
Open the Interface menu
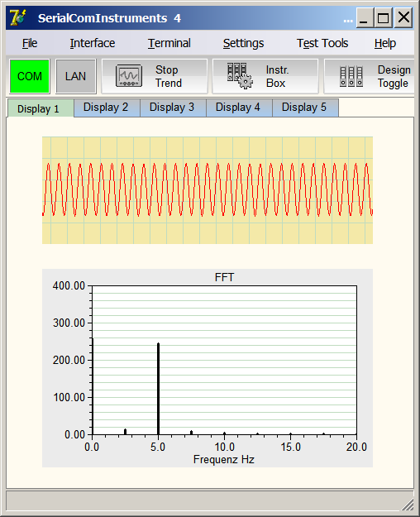pos(93,43)
